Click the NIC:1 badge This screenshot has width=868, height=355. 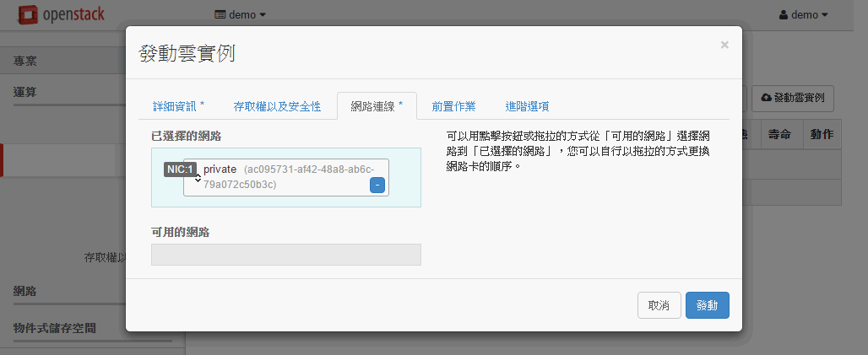180,169
